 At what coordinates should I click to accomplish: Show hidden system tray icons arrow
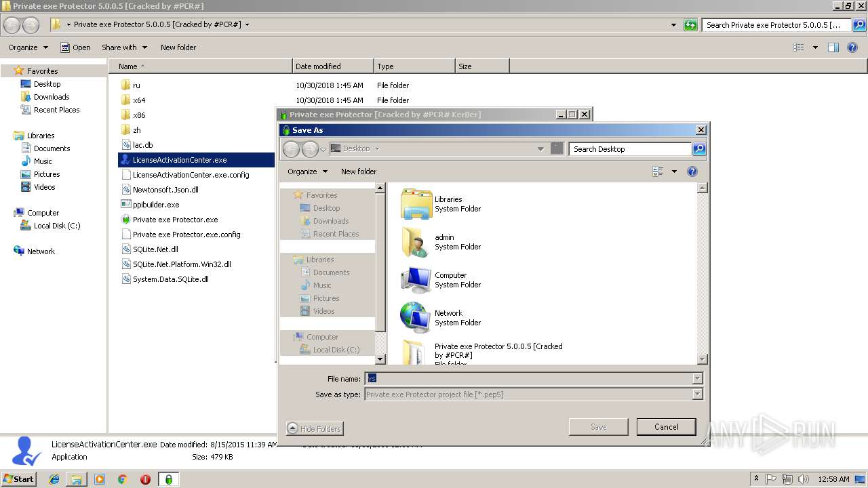pyautogui.click(x=757, y=479)
